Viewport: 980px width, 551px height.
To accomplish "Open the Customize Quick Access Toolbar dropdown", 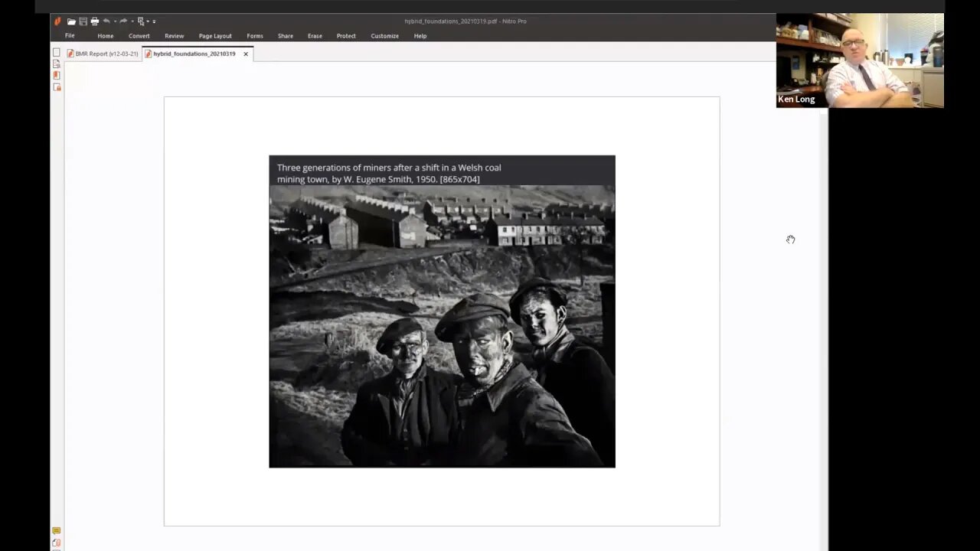I will (154, 21).
